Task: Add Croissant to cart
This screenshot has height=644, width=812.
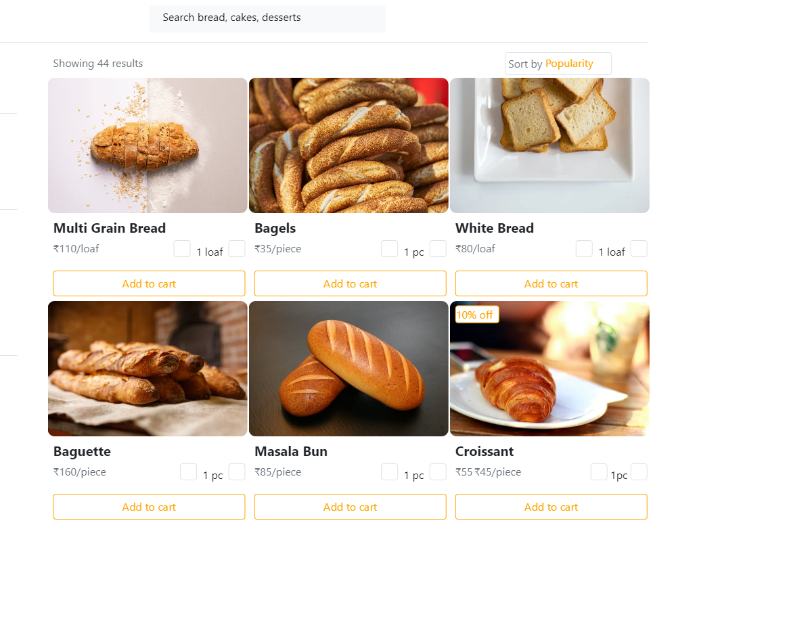Action: coord(551,507)
